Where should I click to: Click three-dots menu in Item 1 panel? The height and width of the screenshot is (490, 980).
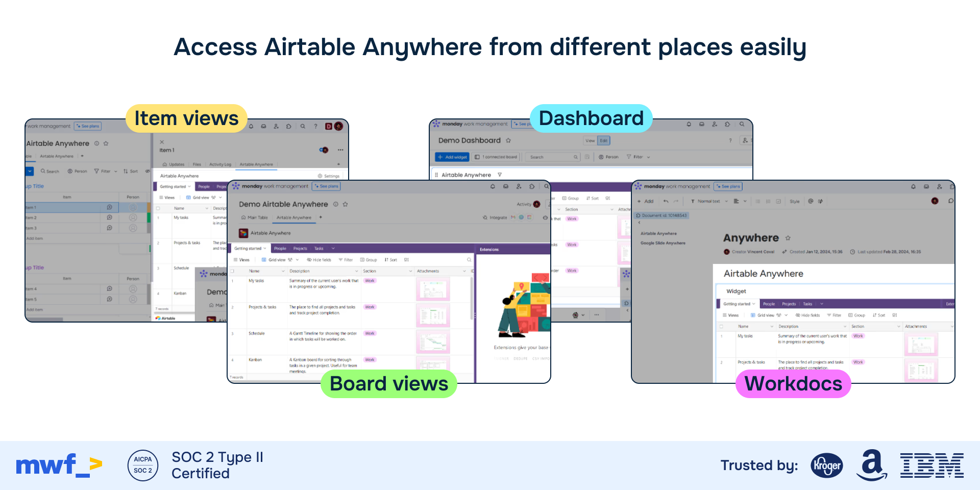(x=340, y=150)
